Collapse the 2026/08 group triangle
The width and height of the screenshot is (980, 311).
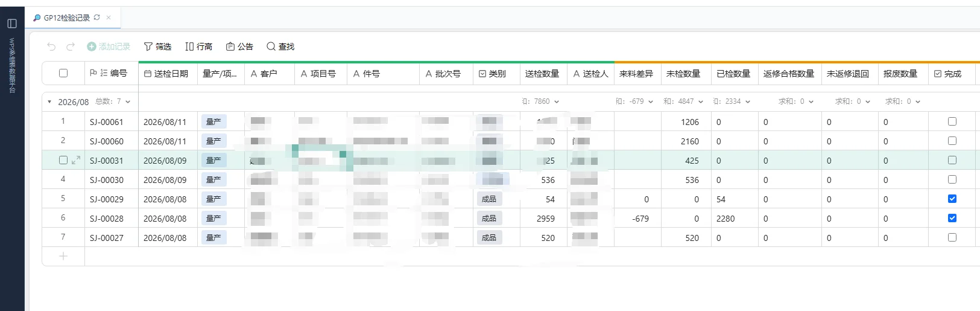pyautogui.click(x=49, y=102)
